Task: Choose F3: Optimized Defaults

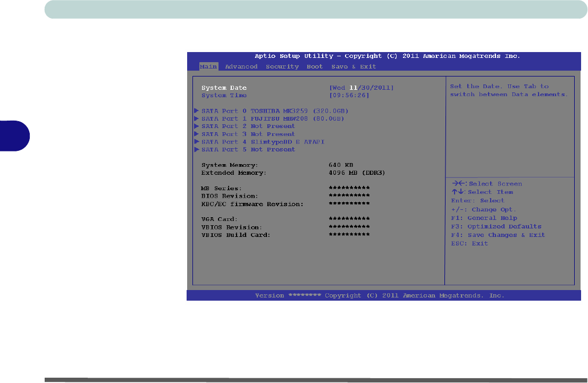Action: click(496, 226)
